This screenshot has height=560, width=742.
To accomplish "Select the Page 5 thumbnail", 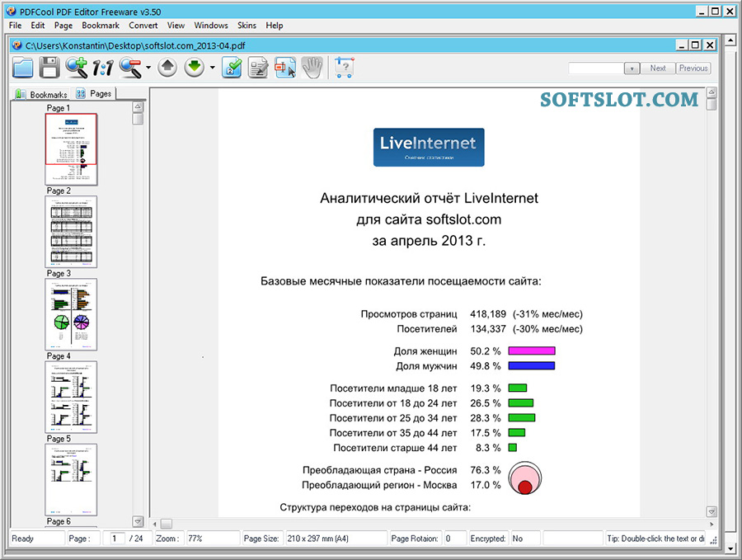I will click(71, 479).
